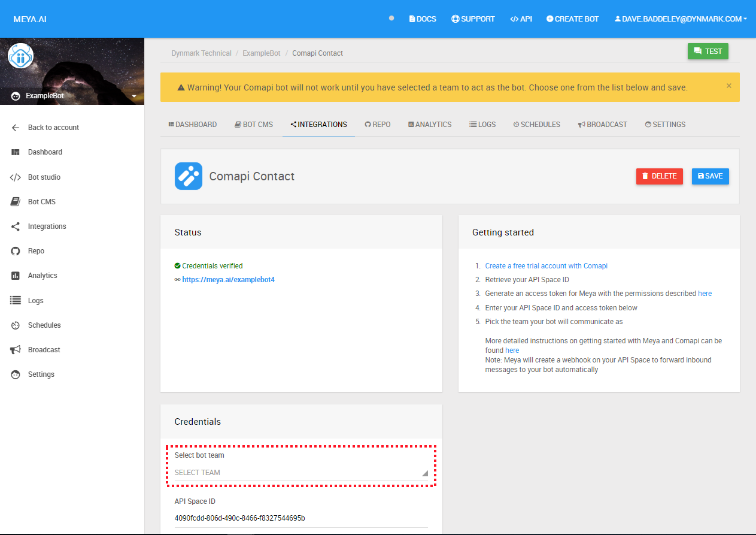Screen dimensions: 756x535
Task: Open Support in the top bar
Action: tap(473, 19)
